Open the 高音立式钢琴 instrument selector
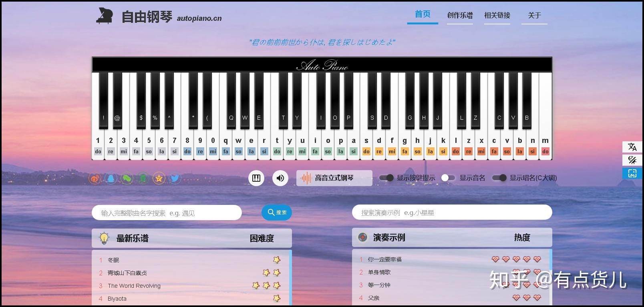This screenshot has height=307, width=644. coord(334,178)
